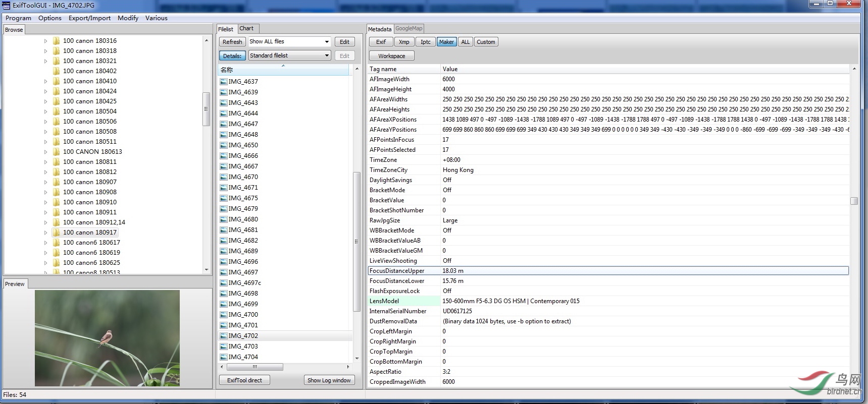Click the folder icon for 100 CANON 180613

(56, 152)
